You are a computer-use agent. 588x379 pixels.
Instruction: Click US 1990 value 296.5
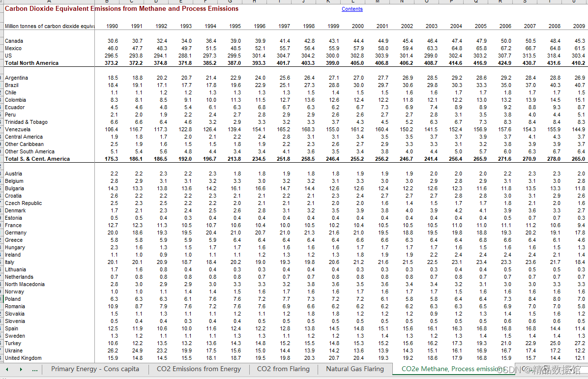coord(112,56)
